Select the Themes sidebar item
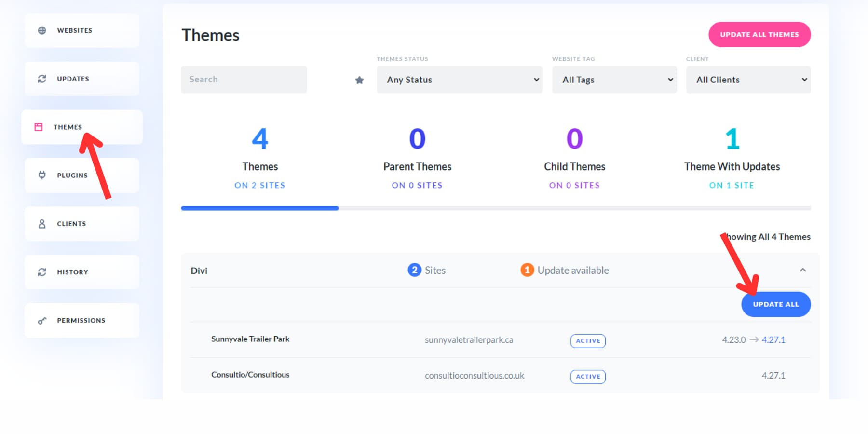 pos(82,127)
